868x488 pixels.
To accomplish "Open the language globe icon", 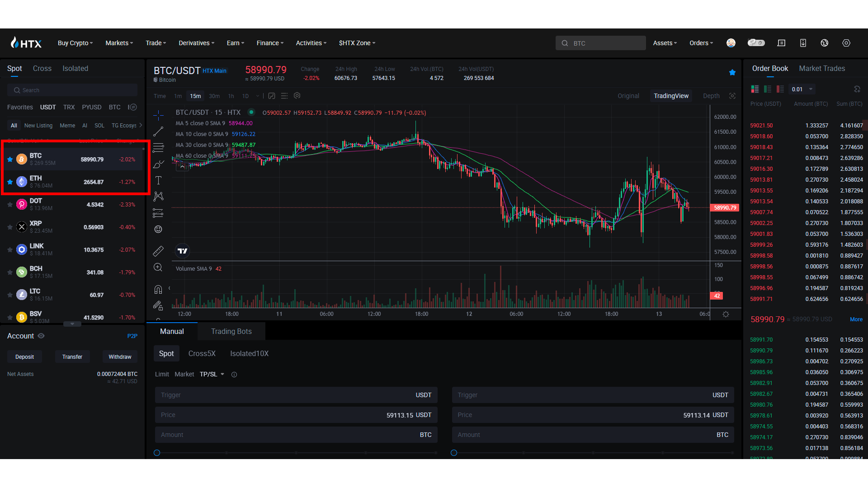I will (825, 43).
